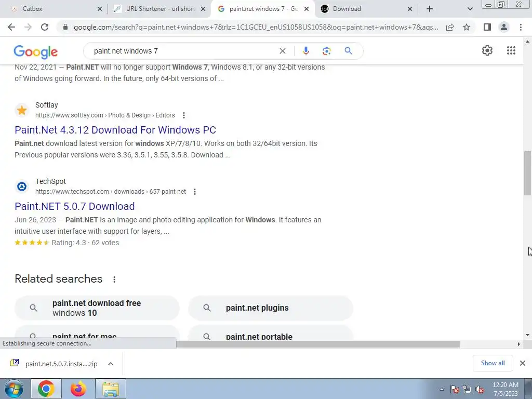Open more options for TechSpot result

[x=195, y=192]
